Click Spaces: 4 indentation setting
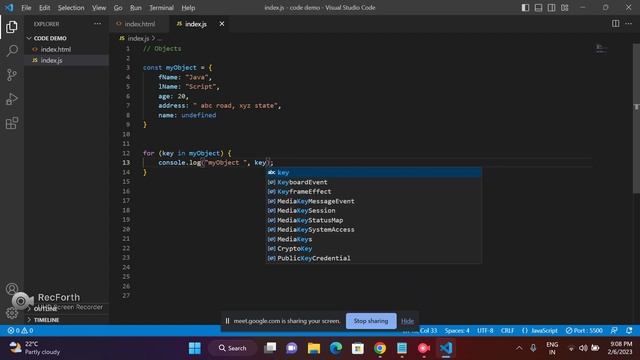640x360 pixels. 457,331
